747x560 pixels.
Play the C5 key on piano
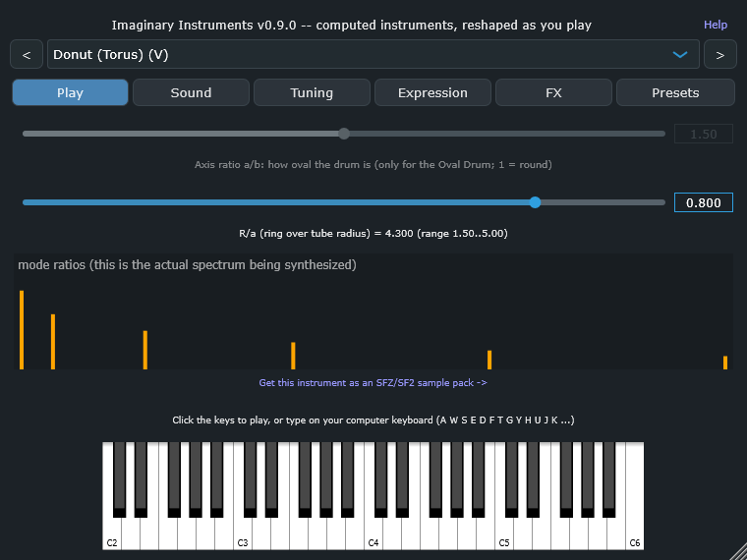504,533
